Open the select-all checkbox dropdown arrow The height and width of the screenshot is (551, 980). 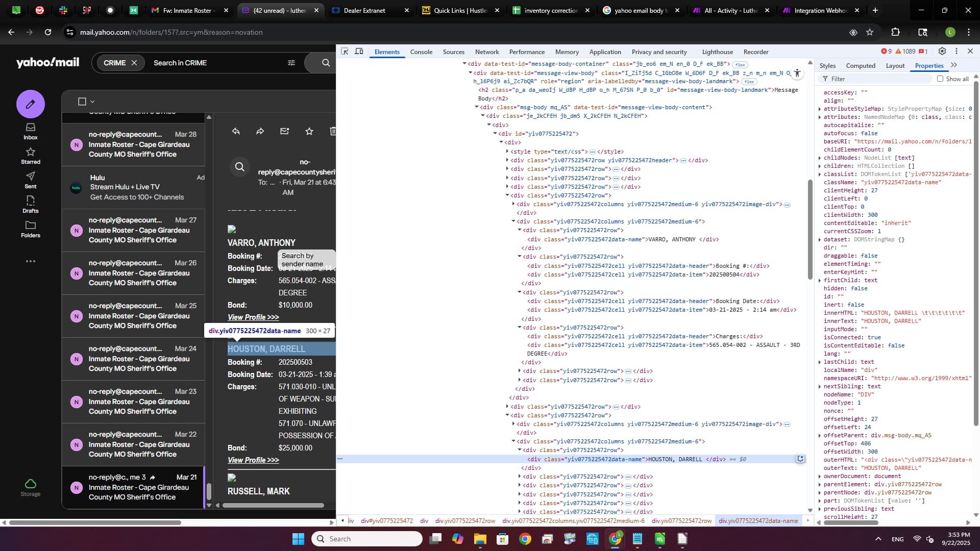pos(92,102)
